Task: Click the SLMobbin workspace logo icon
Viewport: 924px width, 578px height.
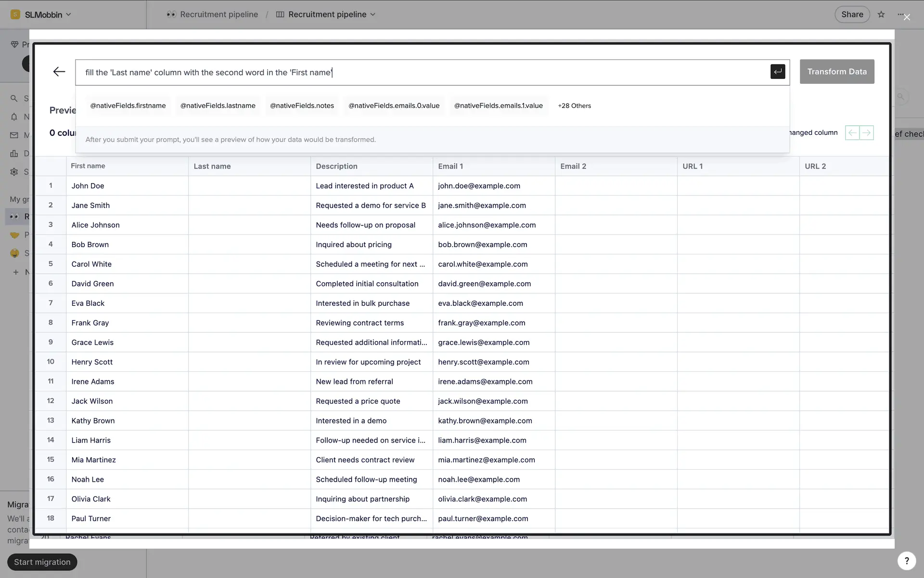Action: [x=15, y=14]
